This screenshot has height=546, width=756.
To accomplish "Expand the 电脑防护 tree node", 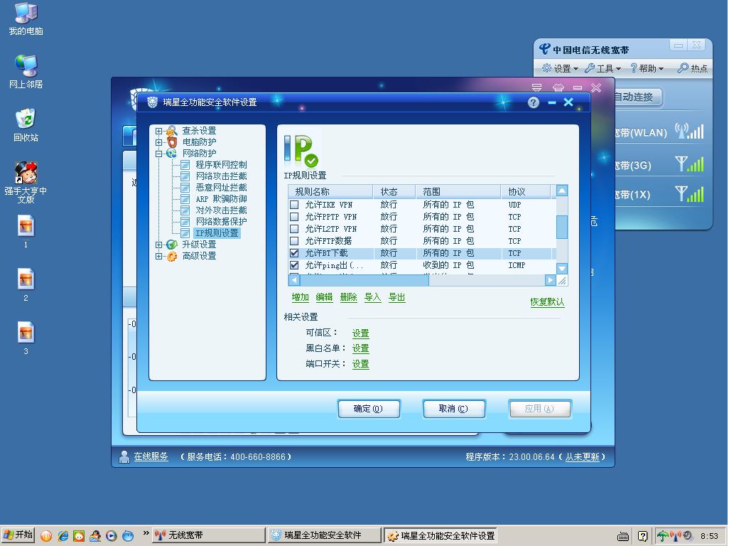I will click(x=158, y=142).
